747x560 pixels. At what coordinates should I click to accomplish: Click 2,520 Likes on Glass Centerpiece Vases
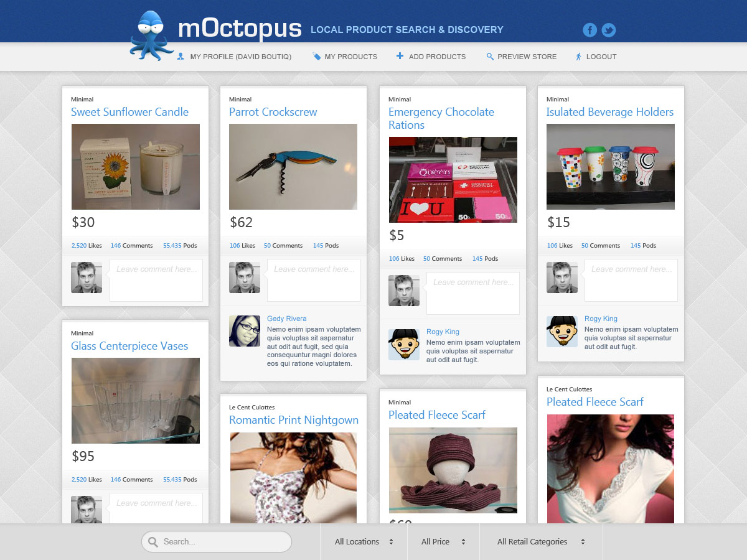(x=87, y=480)
